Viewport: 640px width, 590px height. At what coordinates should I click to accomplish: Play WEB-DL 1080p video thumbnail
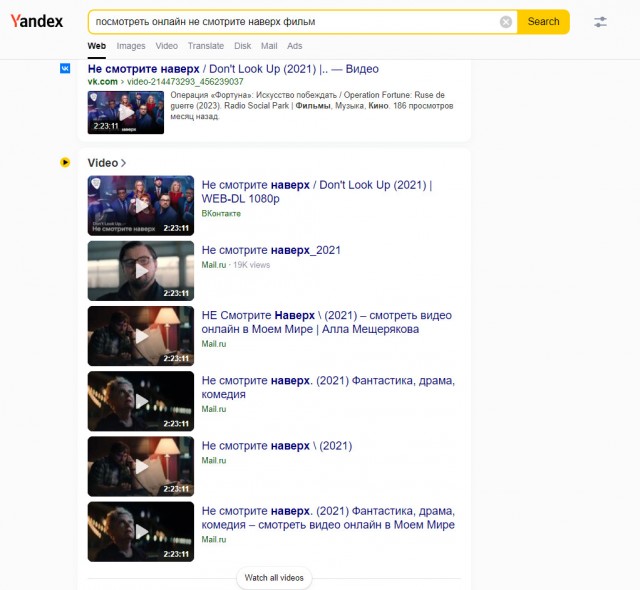click(141, 205)
